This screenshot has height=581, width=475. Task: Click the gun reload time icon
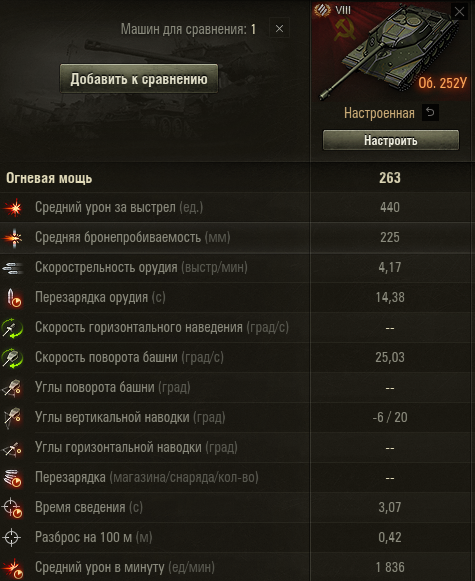click(13, 298)
